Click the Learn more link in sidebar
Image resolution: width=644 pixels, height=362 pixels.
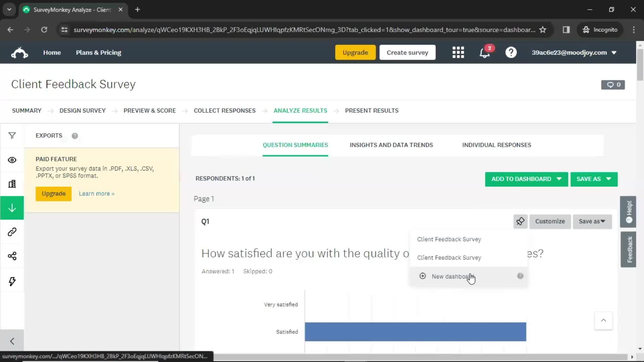96,194
